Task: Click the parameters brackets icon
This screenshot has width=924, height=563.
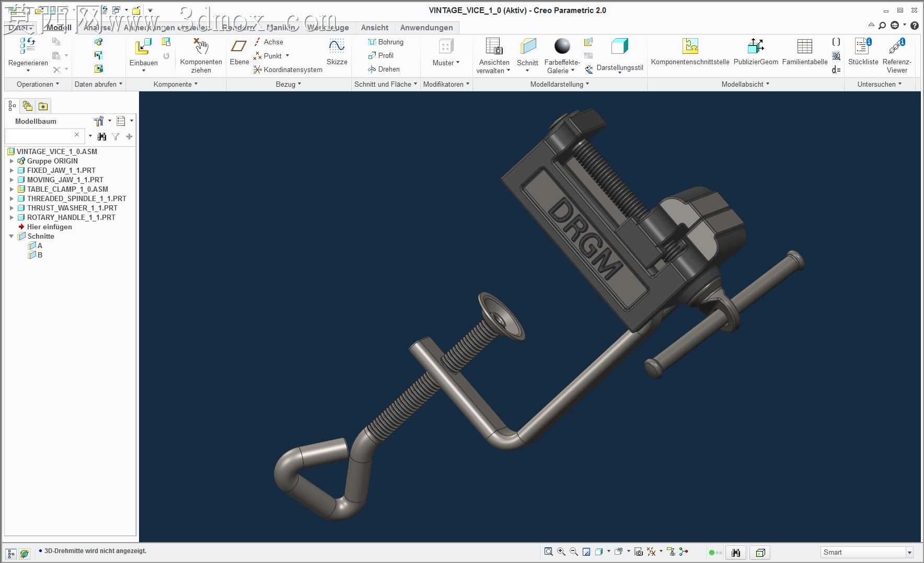Action: 836,42
